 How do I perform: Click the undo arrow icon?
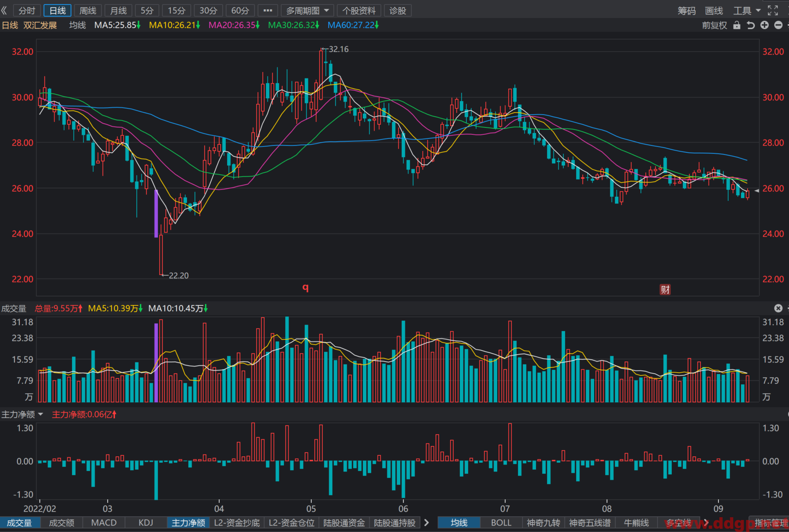(x=751, y=25)
